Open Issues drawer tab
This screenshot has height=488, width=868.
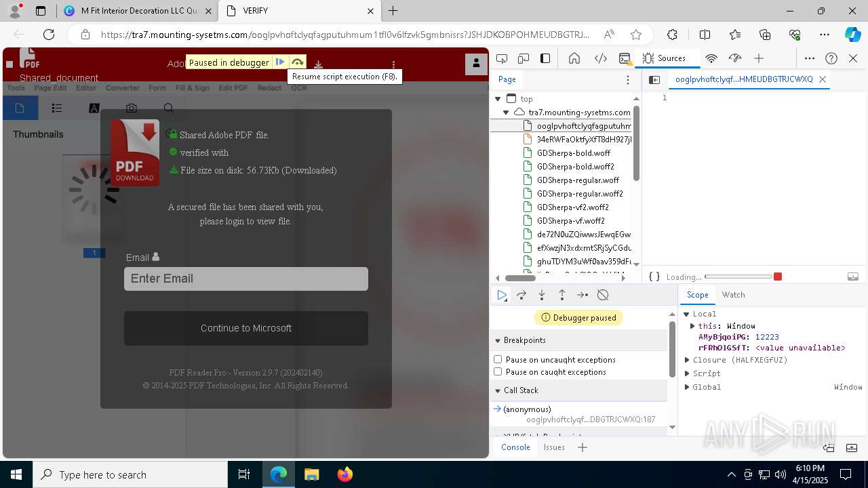tap(554, 447)
